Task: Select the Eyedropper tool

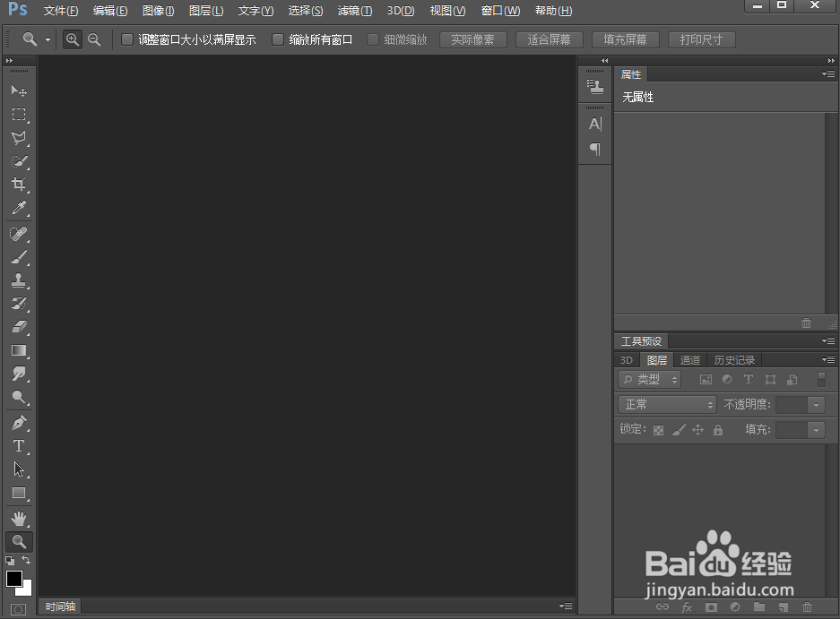Action: click(19, 208)
